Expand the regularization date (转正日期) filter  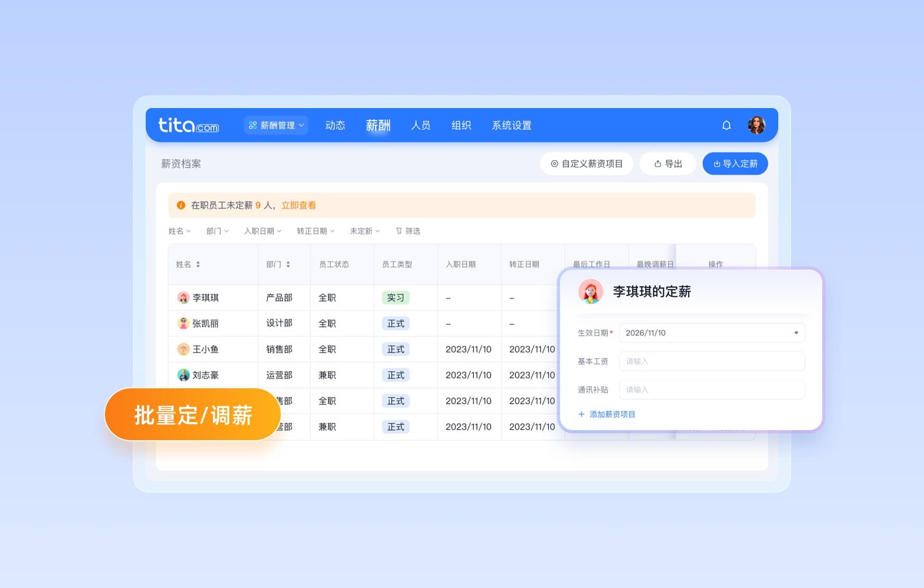316,231
